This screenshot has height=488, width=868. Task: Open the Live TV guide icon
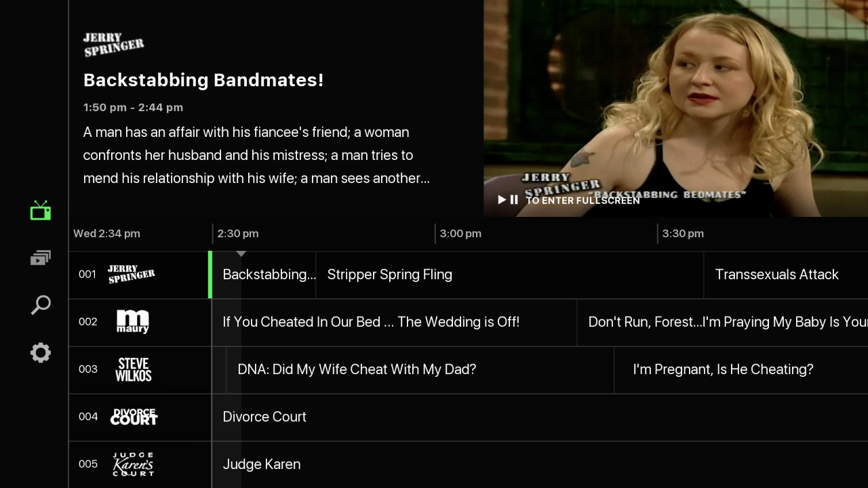point(41,211)
